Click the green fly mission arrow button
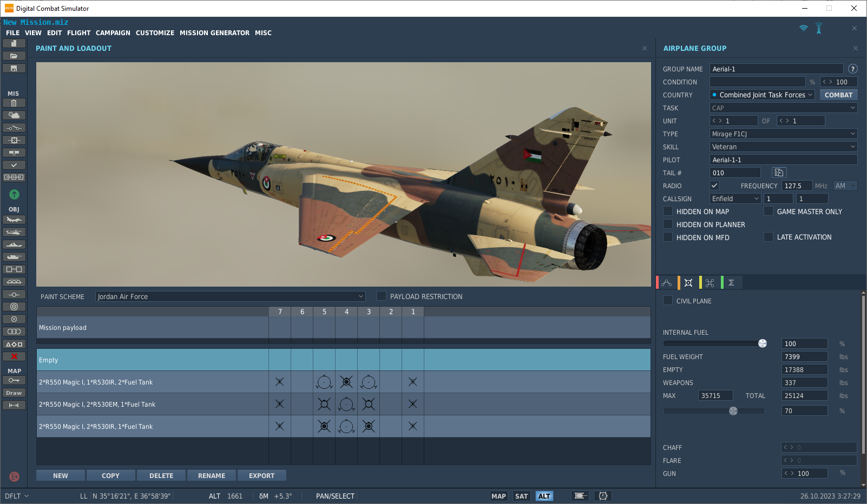 point(14,194)
